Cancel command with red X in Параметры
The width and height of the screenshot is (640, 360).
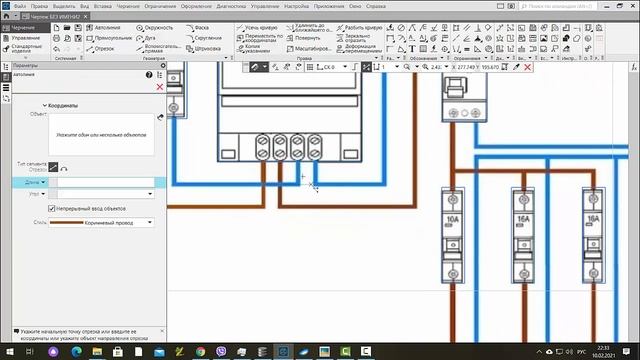160,87
